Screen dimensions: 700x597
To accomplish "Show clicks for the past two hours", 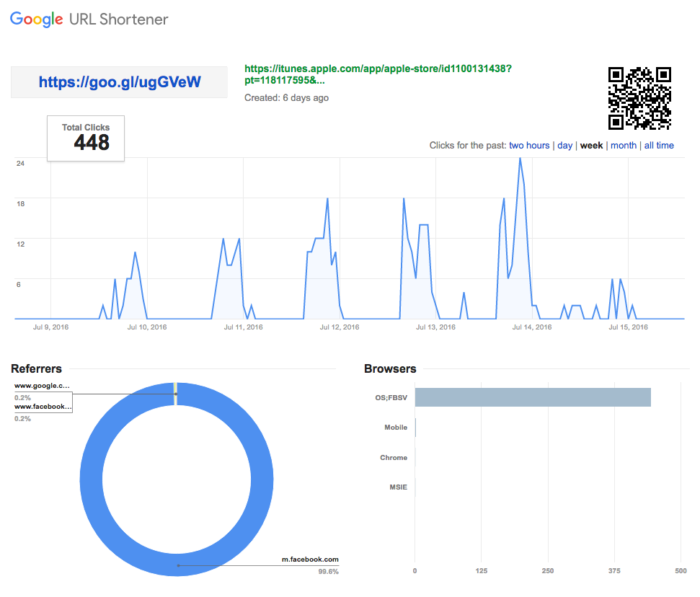I will tap(529, 145).
